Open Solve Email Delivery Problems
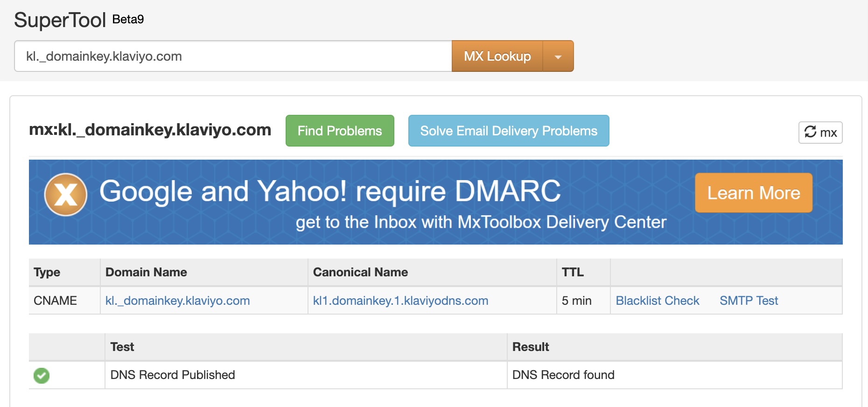Viewport: 868px width, 407px height. (x=508, y=131)
